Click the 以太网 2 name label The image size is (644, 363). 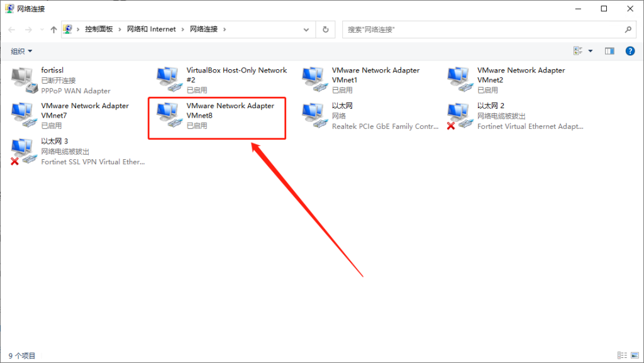pos(491,106)
